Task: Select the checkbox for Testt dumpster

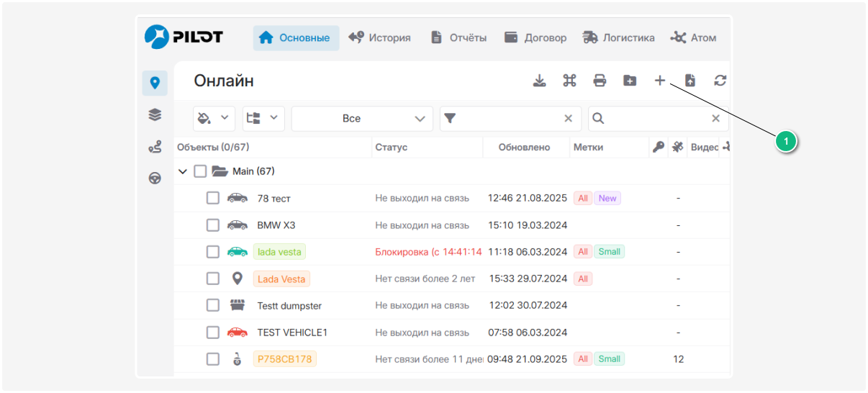Action: 213,305
